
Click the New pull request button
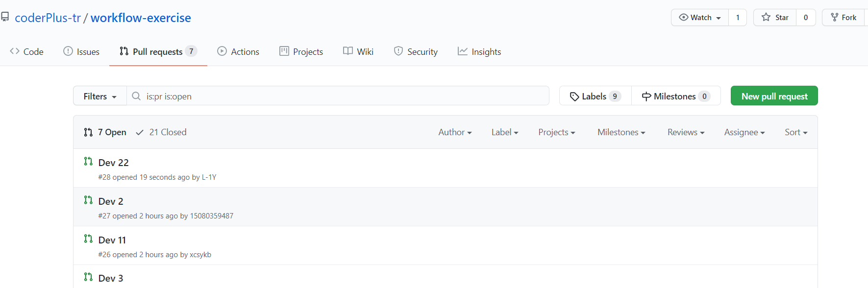(774, 96)
